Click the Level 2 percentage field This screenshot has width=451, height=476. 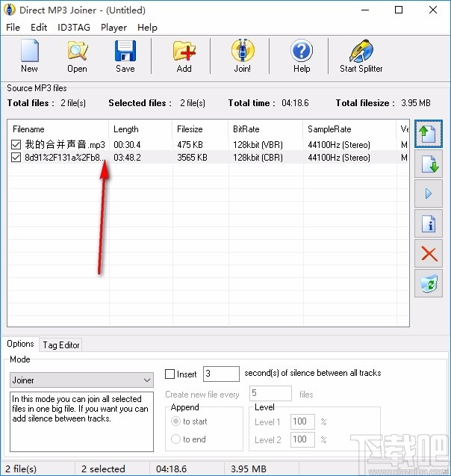click(302, 439)
